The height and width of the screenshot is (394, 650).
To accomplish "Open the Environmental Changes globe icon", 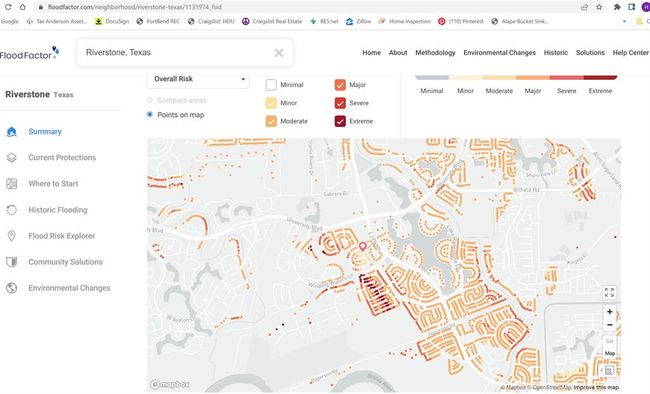I will [12, 288].
